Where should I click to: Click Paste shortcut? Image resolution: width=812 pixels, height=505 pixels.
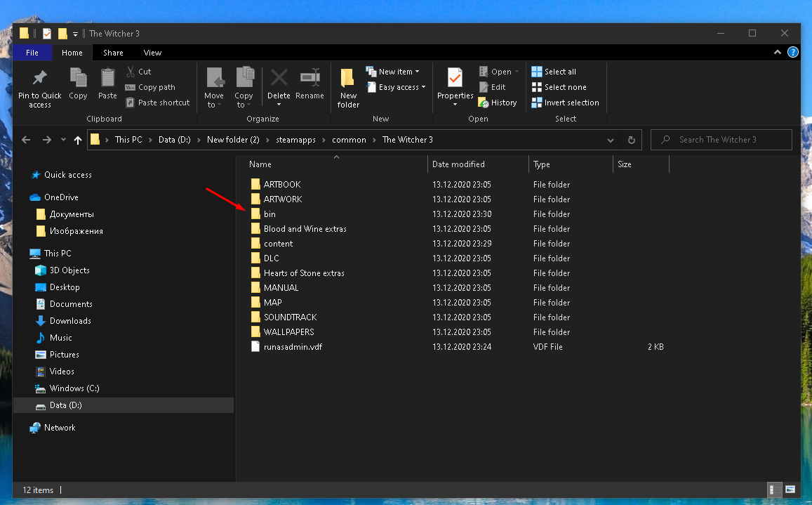[157, 103]
